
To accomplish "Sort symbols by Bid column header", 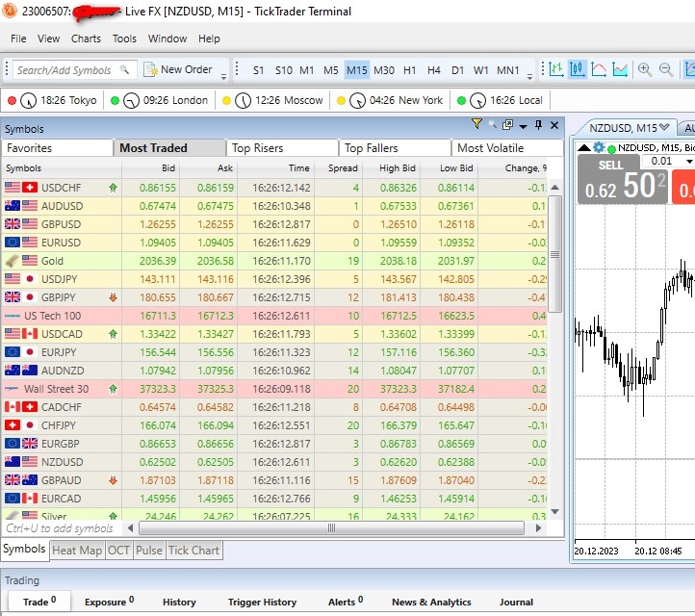I will (x=151, y=168).
